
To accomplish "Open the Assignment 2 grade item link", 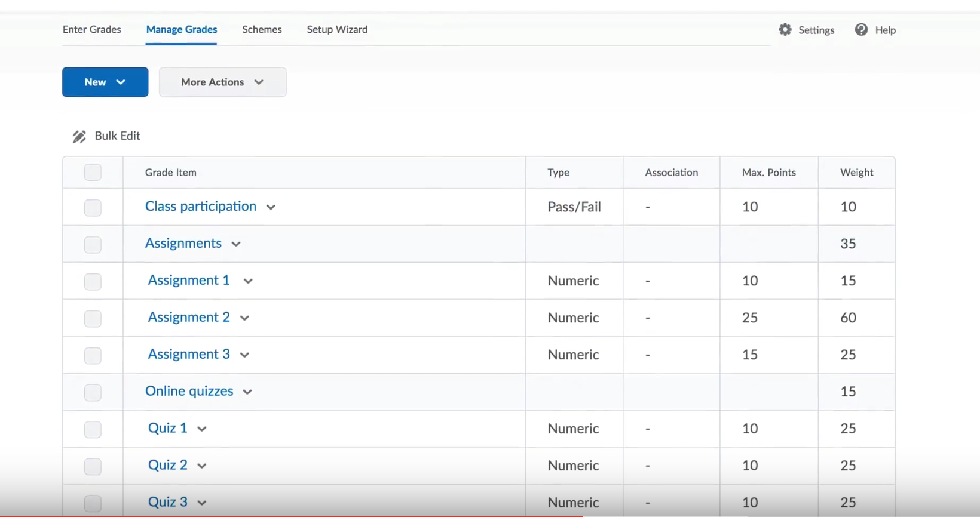I will [189, 317].
